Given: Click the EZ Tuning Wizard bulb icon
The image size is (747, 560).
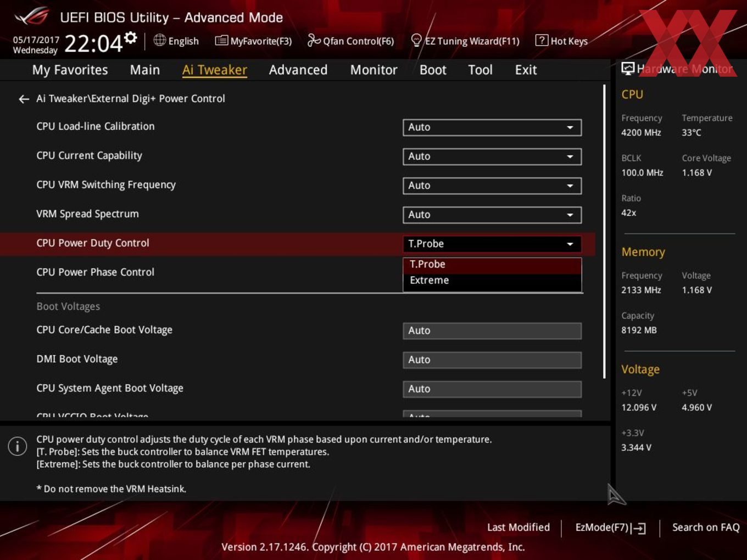Looking at the screenshot, I should pyautogui.click(x=416, y=40).
